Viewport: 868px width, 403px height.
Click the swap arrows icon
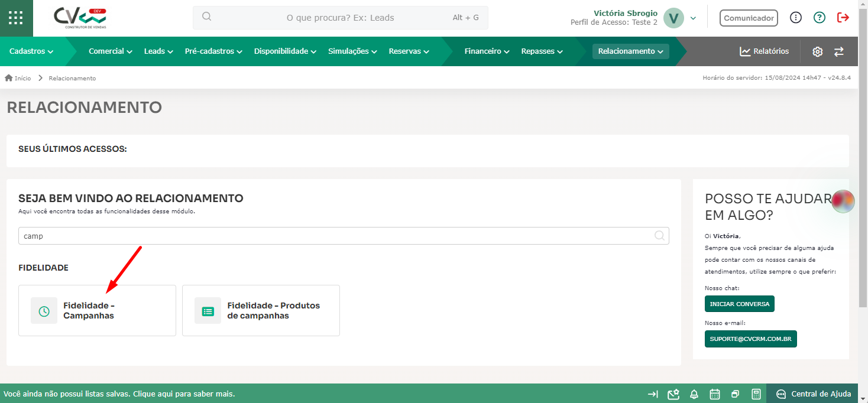[x=839, y=51]
